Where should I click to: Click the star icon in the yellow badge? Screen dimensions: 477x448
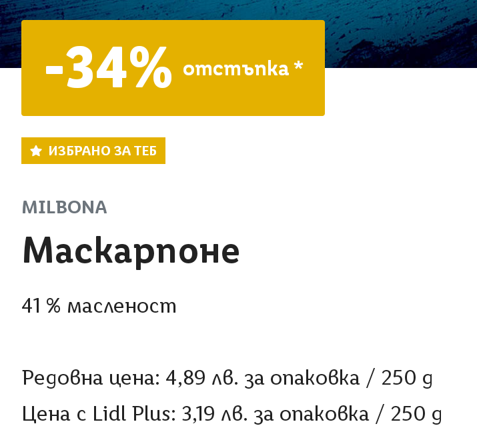click(36, 151)
